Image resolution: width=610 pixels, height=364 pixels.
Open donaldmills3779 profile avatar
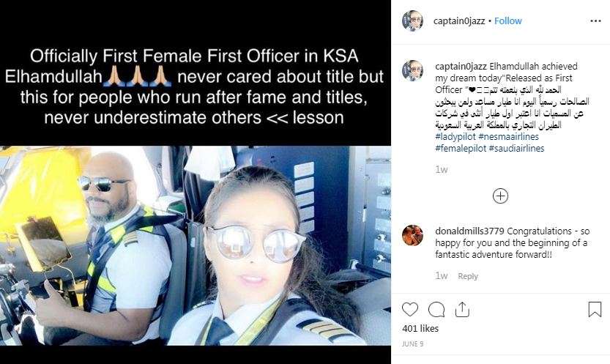412,235
